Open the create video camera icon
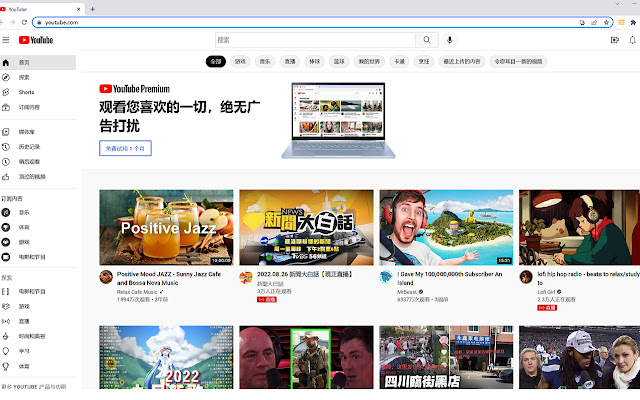640x400 pixels. click(x=614, y=40)
